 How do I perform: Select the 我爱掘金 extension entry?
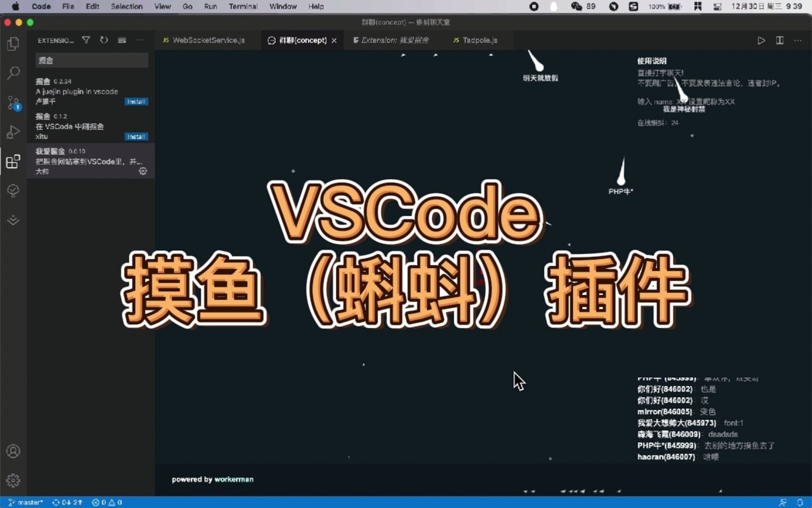(91, 161)
